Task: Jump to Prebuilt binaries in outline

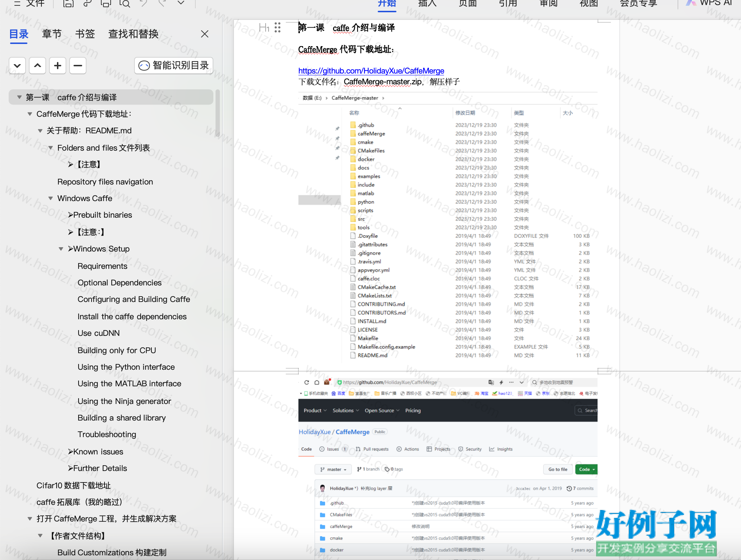Action: click(x=100, y=215)
